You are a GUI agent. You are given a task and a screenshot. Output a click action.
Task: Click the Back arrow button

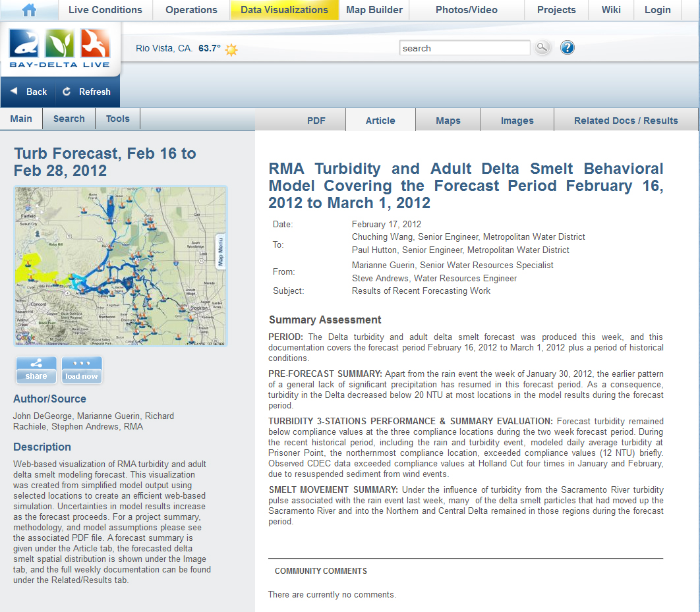(x=28, y=92)
